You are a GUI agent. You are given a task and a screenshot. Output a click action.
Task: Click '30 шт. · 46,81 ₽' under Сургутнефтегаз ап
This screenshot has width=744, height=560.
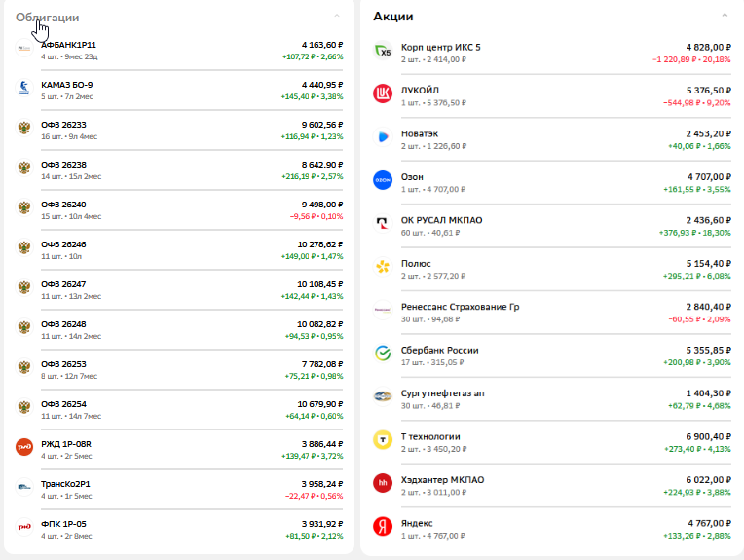[430, 406]
